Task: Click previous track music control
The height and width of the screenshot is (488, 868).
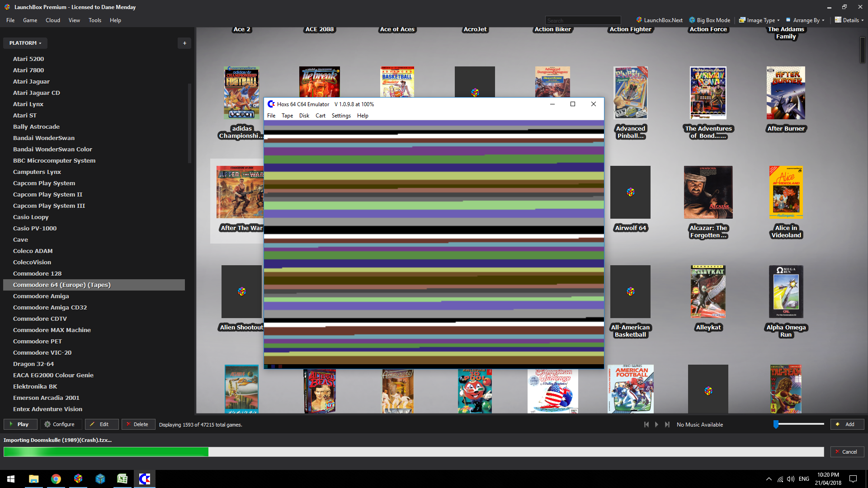Action: (646, 424)
